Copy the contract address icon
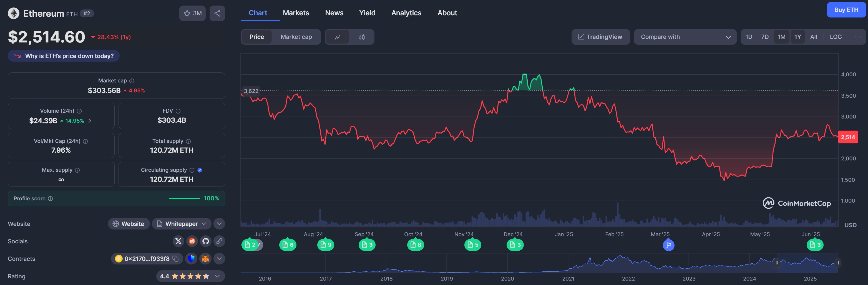868x285 pixels. (x=175, y=259)
